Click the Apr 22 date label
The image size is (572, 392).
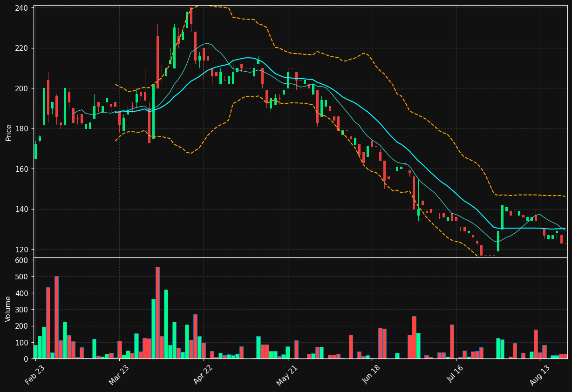(x=204, y=375)
